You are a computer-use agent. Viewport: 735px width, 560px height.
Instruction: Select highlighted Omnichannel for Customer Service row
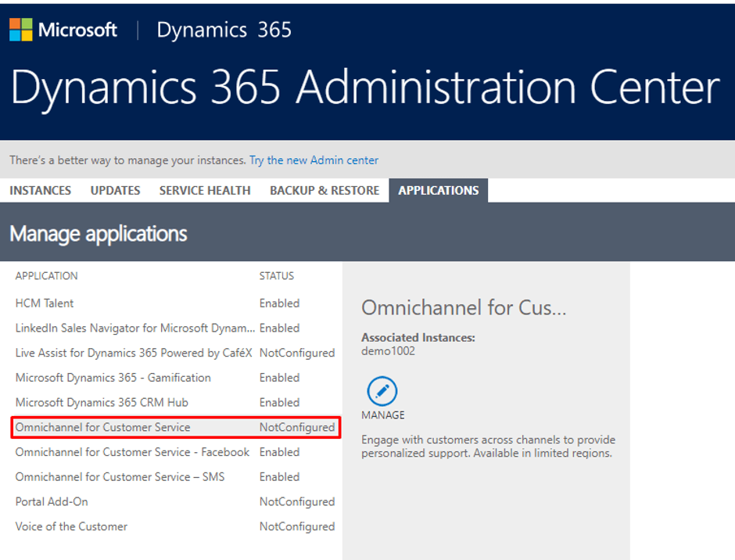176,427
